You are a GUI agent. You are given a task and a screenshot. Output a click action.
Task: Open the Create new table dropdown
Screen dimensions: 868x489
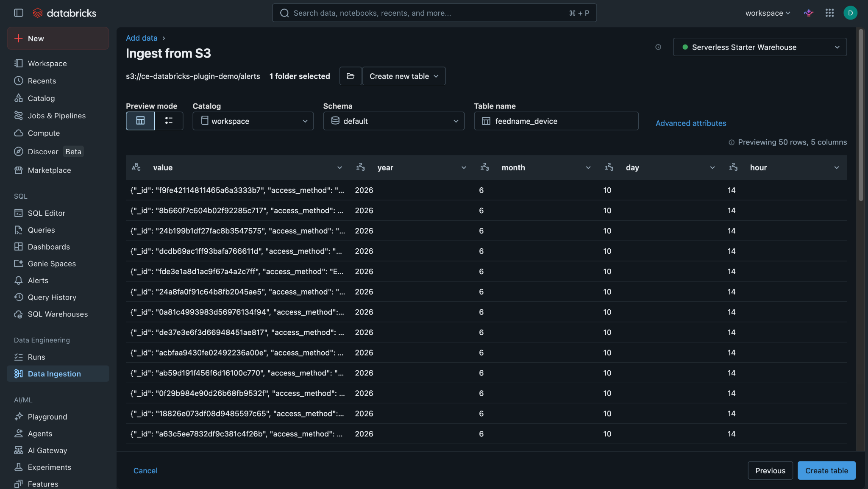point(404,76)
